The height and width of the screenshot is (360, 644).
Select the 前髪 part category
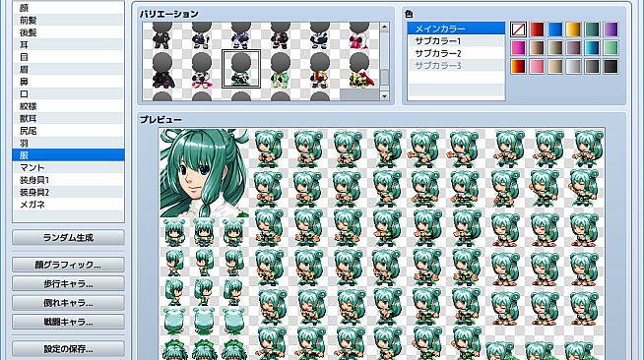click(x=68, y=20)
